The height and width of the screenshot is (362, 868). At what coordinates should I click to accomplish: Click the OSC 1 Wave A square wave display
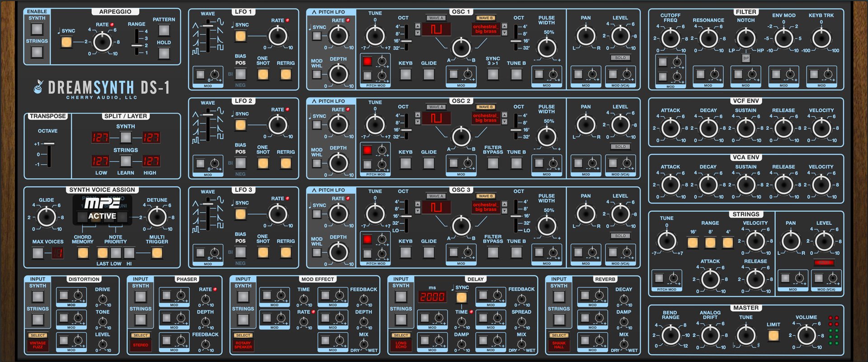coord(436,29)
